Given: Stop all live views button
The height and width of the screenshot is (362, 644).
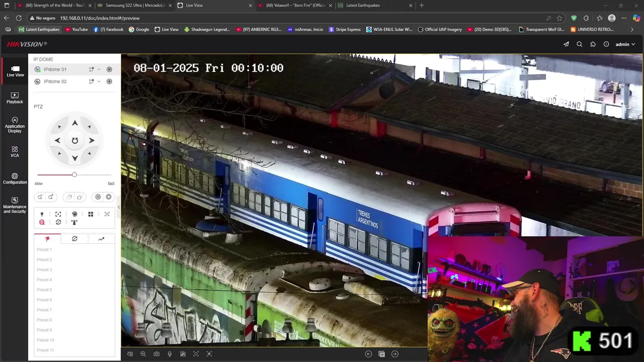Looking at the screenshot, I should (x=381, y=354).
